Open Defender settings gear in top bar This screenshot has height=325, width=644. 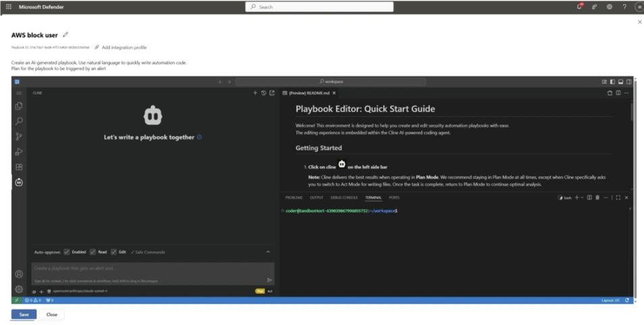click(610, 7)
